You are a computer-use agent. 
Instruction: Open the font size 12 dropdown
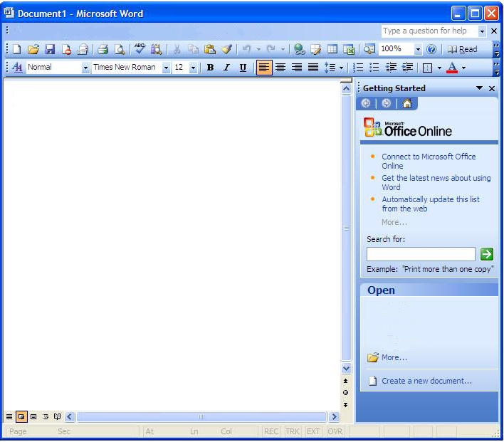click(193, 68)
